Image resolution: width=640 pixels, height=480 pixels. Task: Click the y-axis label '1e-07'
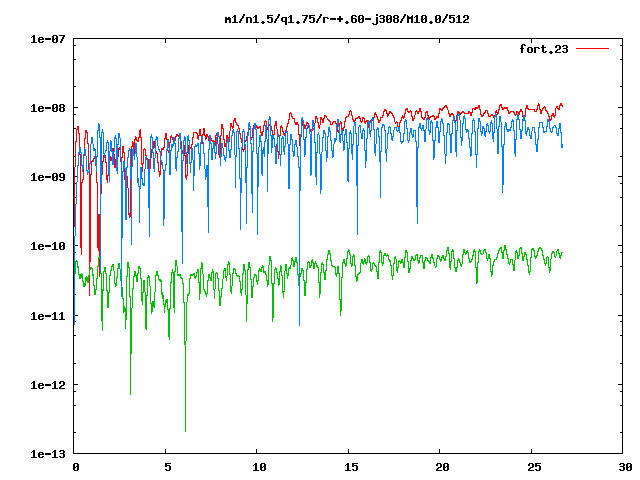tap(48, 39)
